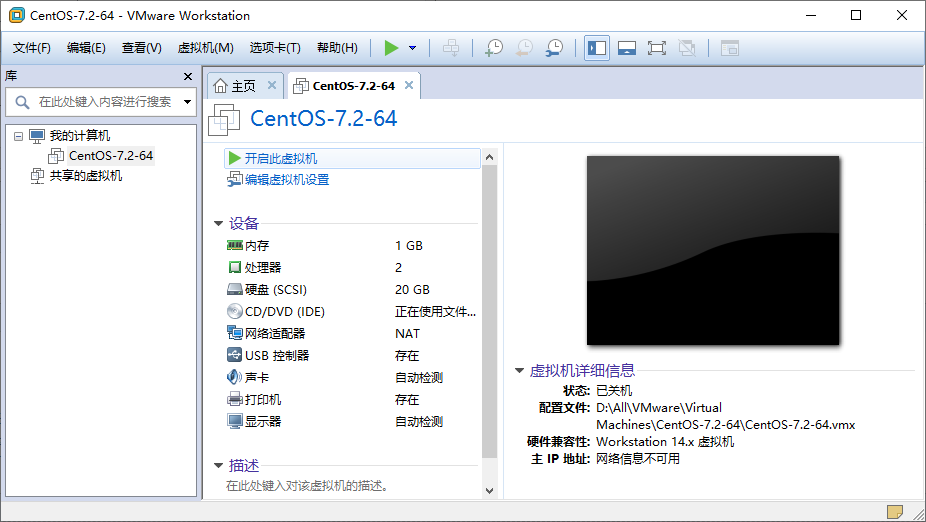Click the 网络适配器 network icon
926x522 pixels.
click(234, 333)
